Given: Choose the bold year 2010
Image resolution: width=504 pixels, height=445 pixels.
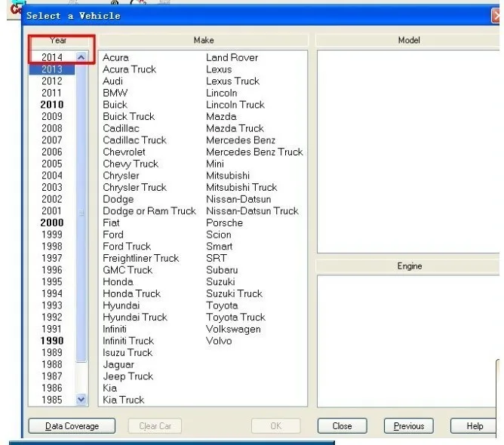Looking at the screenshot, I should 52,104.
